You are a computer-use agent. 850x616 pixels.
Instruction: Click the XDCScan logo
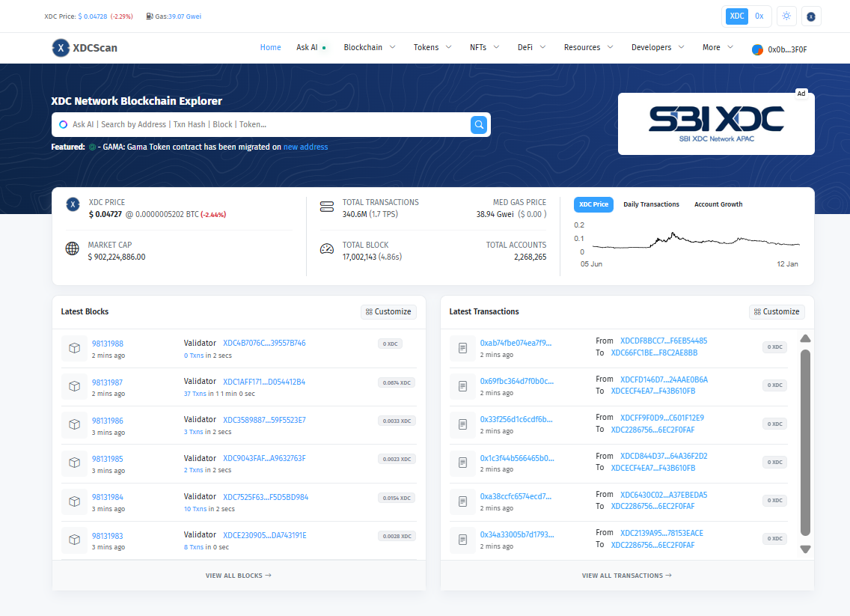[x=85, y=48]
